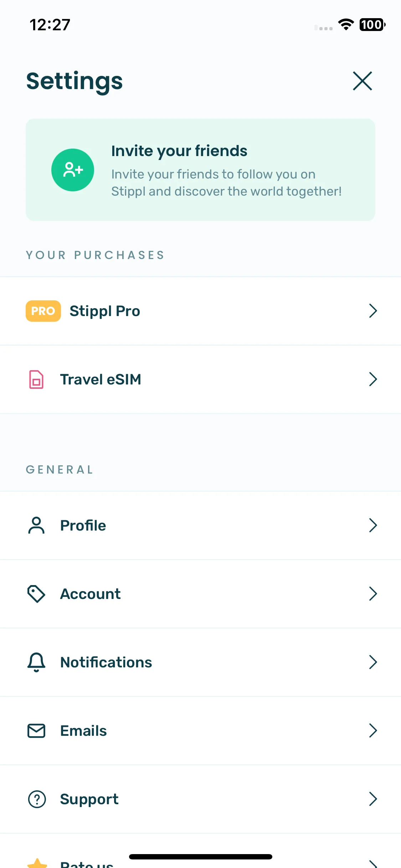
Task: Expand Profile via its chevron arrow
Action: pos(373,525)
